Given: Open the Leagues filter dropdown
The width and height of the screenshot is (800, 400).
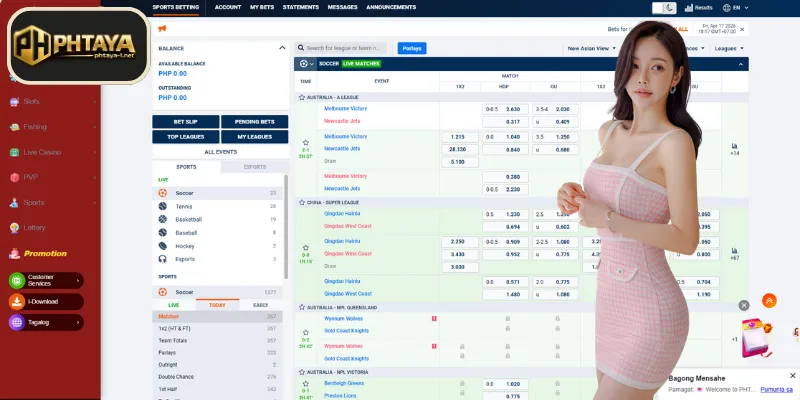Looking at the screenshot, I should pyautogui.click(x=729, y=48).
